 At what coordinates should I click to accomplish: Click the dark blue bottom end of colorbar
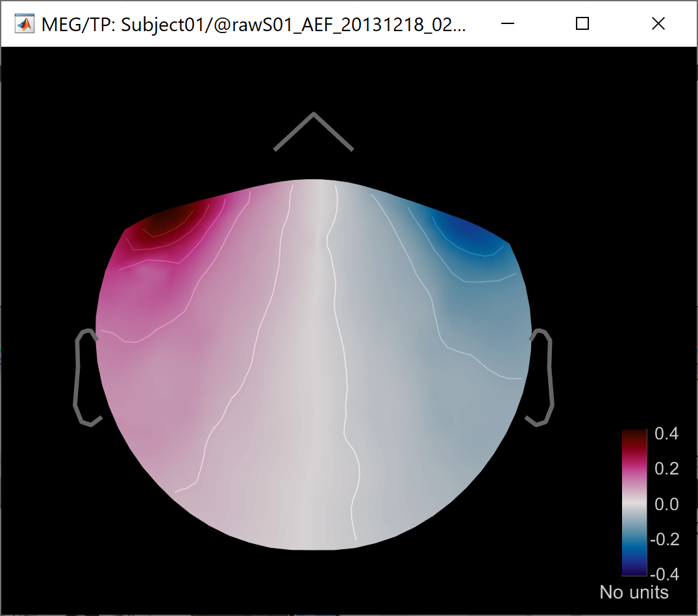point(634,571)
